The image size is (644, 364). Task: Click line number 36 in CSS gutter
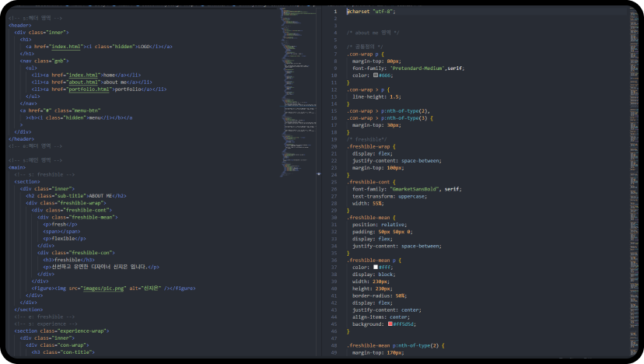pos(334,261)
